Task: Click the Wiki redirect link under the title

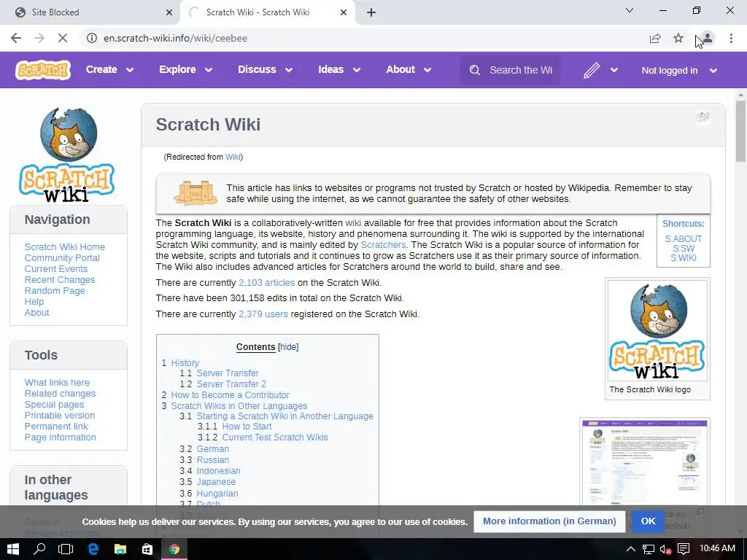Action: point(233,157)
